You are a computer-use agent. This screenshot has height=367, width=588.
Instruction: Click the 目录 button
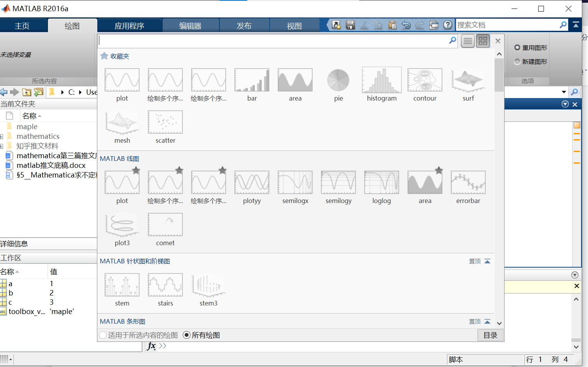[x=491, y=335]
